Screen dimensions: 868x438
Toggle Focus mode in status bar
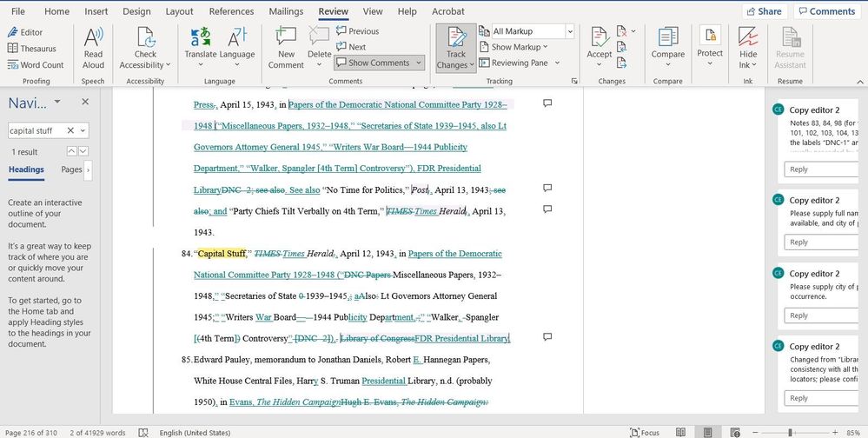pos(645,433)
